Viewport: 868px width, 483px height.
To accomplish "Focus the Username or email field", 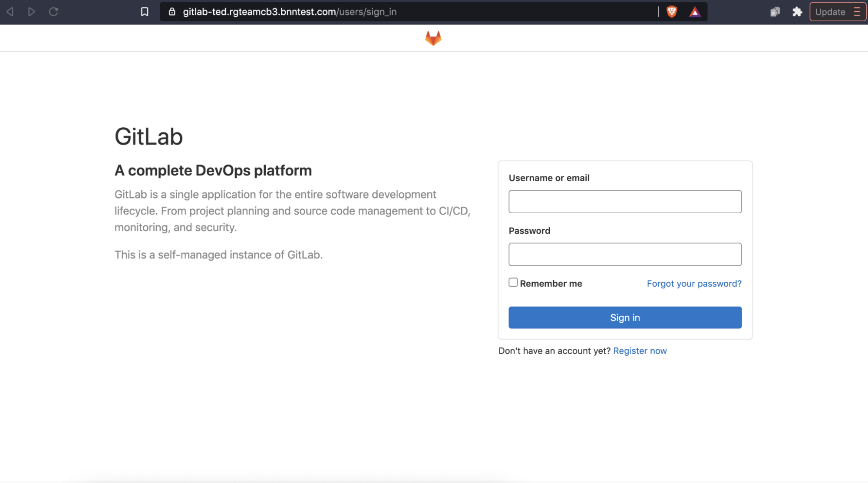I will [x=624, y=202].
